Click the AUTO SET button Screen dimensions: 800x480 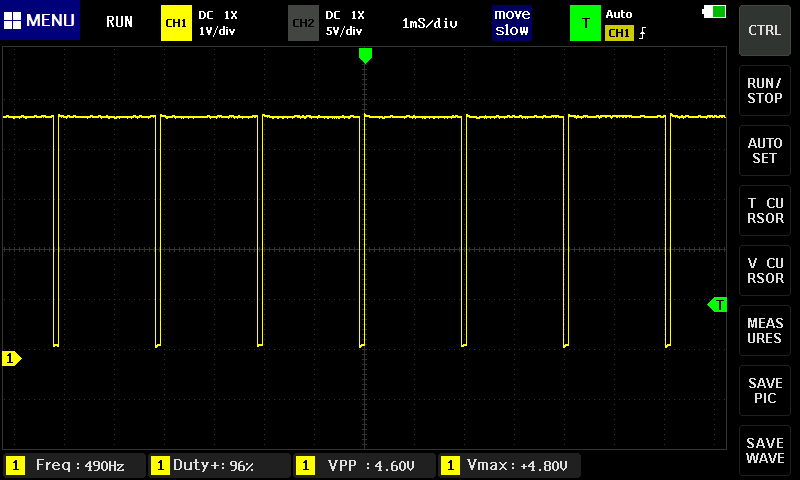click(x=765, y=150)
